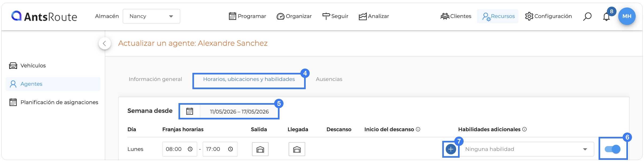
Task: Click the Clientes people icon
Action: pos(445,16)
